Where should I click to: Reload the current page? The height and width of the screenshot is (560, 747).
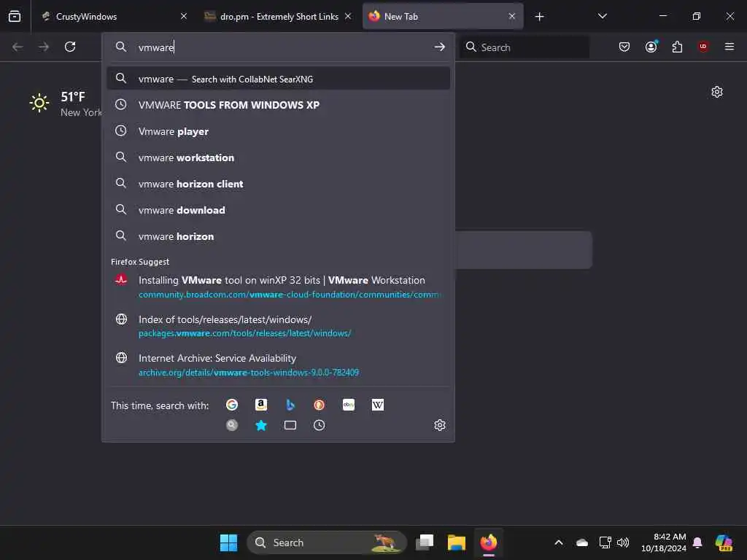coord(70,47)
